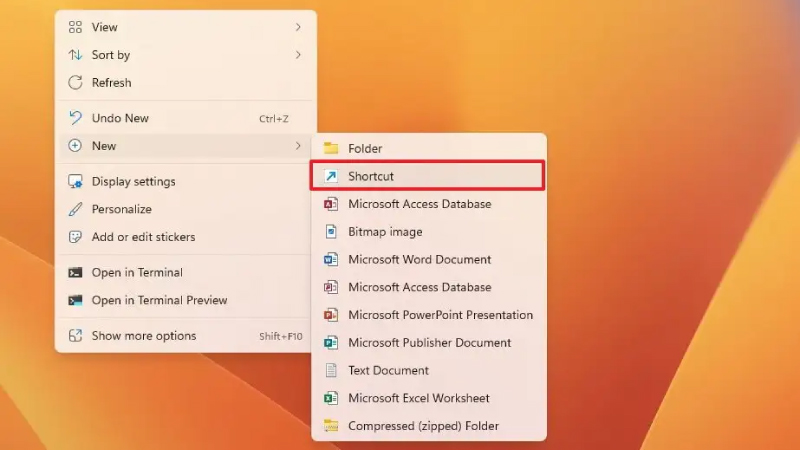Select the Shortcut arrow icon
Viewport: 800px width, 450px height.
[x=331, y=176]
